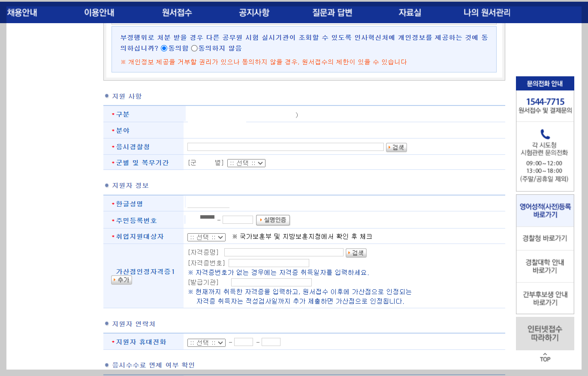Click the TOP arrow to scroll up
This screenshot has height=376, width=588.
coord(545,357)
